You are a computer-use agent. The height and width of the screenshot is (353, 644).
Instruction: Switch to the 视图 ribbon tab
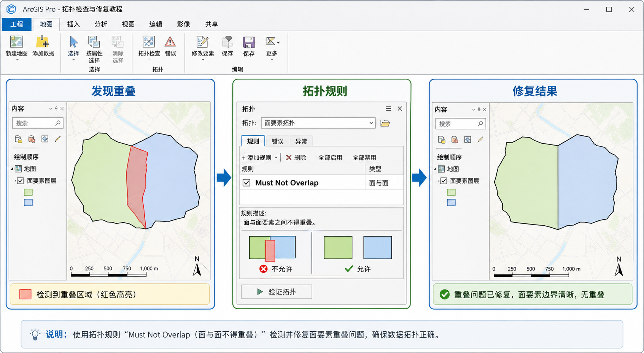coord(128,24)
